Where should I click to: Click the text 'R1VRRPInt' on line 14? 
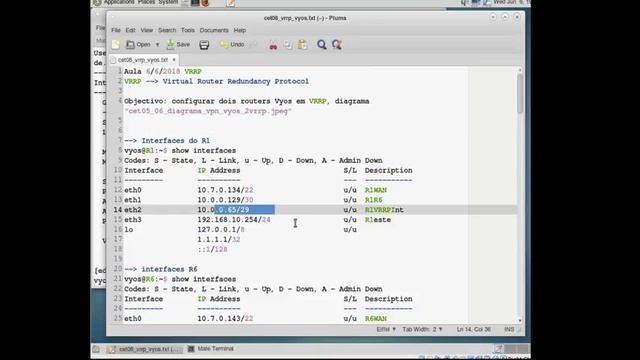(384, 210)
